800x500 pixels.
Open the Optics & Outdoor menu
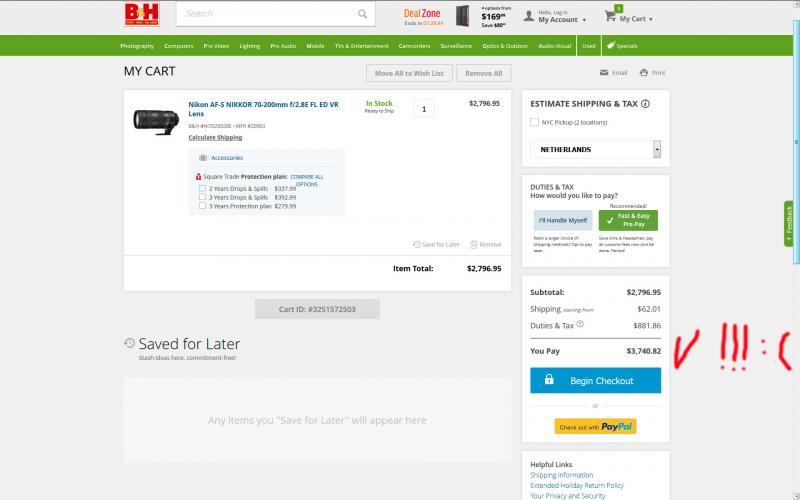click(505, 46)
